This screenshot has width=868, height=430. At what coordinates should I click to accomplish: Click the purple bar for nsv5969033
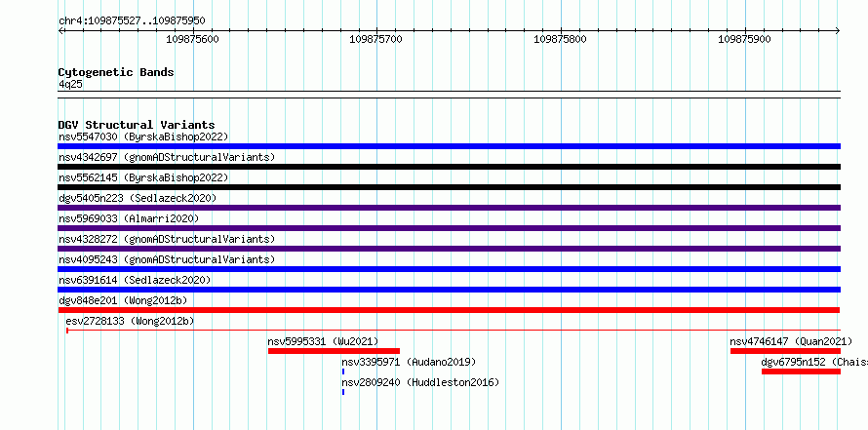[x=449, y=228]
